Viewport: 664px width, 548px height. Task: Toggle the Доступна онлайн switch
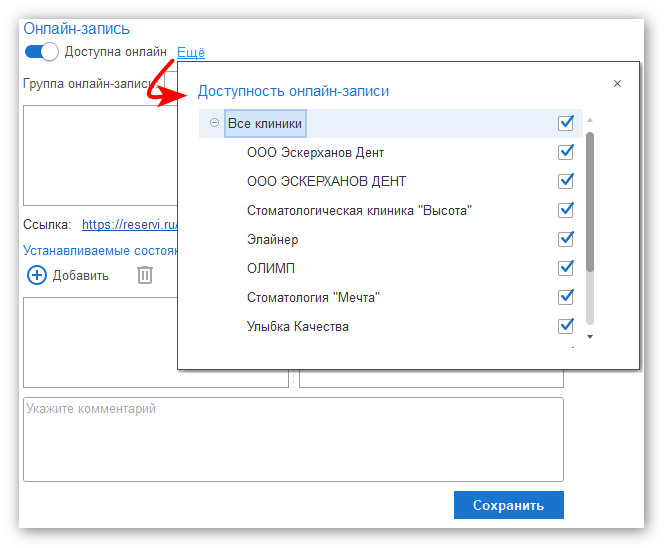42,52
